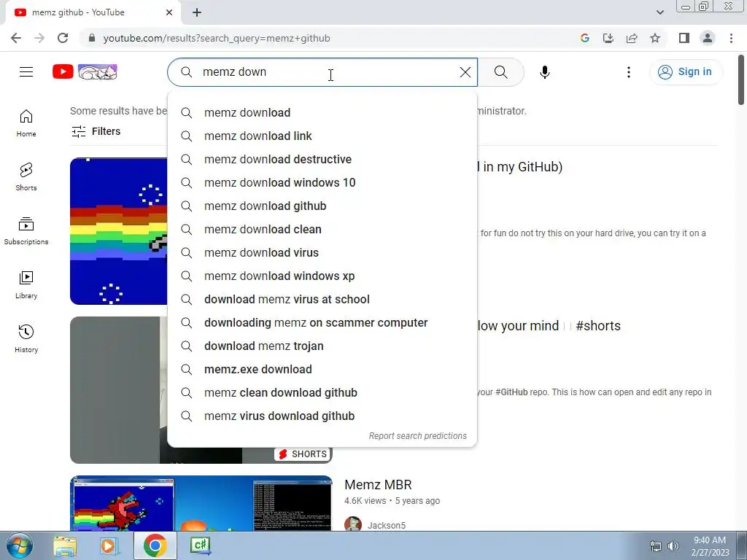The image size is (747, 560).
Task: Select suggestion "memz download destructive"
Action: [322, 159]
